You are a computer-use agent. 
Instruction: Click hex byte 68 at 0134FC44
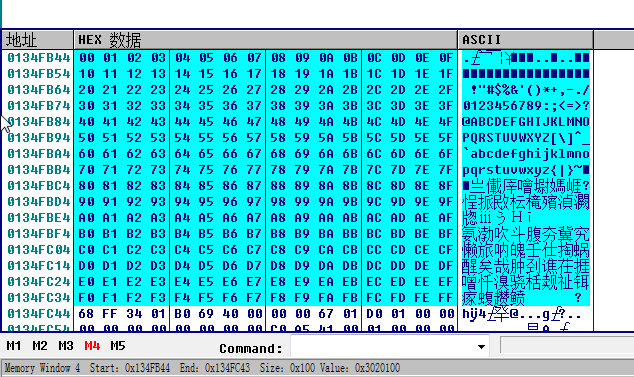tap(87, 313)
